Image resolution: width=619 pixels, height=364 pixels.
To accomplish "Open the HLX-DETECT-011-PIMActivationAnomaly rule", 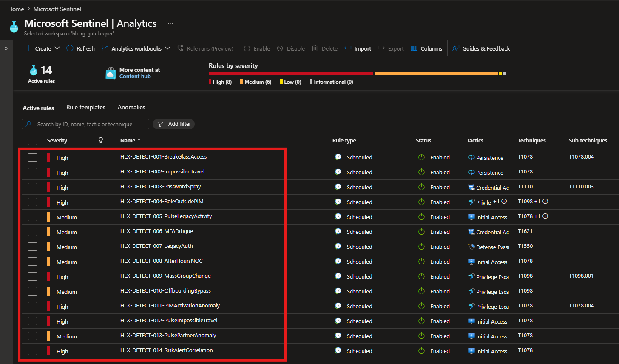I will 170,306.
